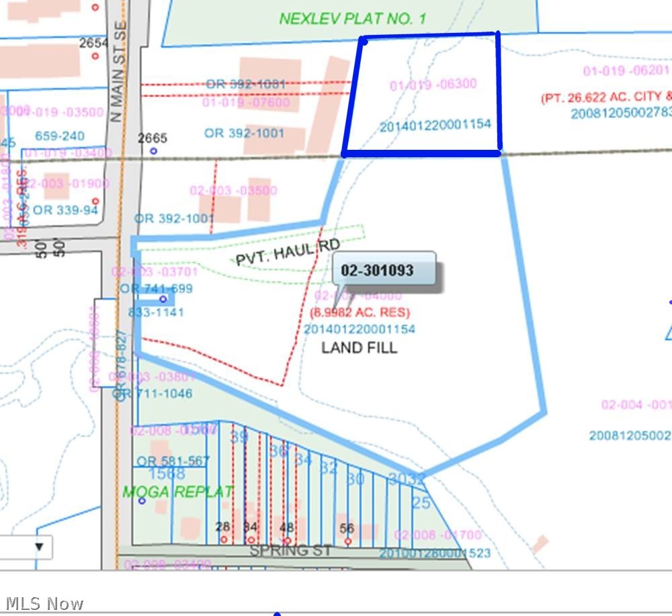This screenshot has height=616, width=672.
Task: Click address number 2665
Action: (152, 138)
